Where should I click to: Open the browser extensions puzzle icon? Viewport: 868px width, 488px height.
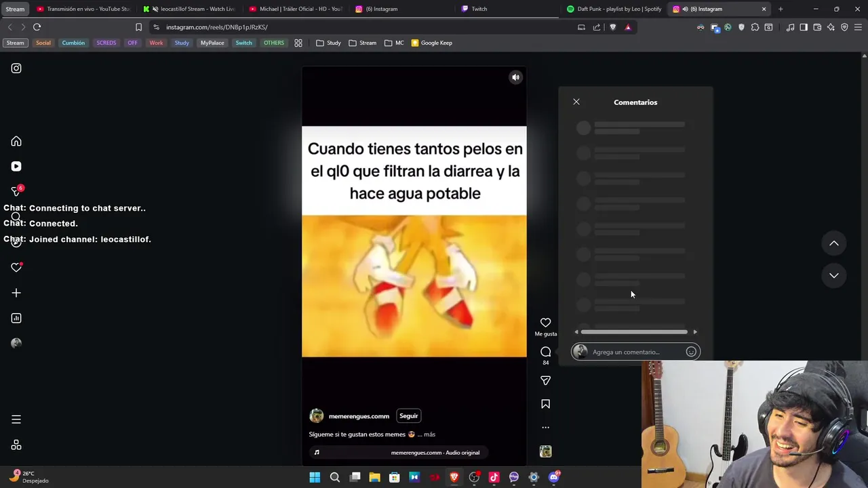(755, 27)
